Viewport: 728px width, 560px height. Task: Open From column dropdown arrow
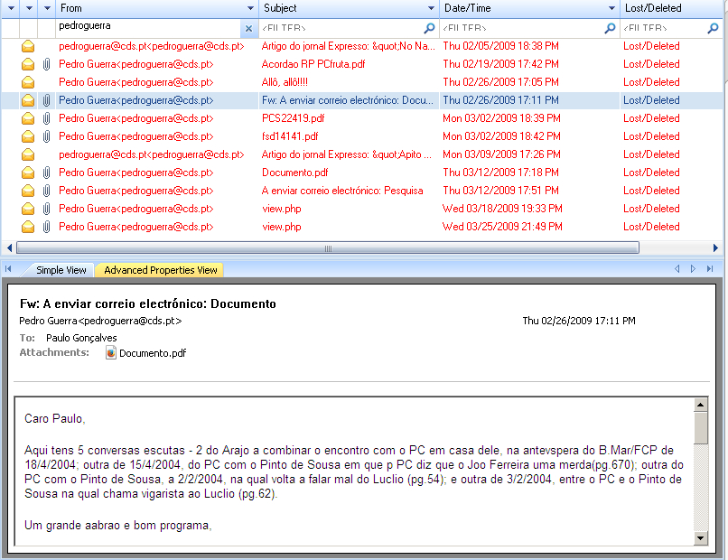250,8
